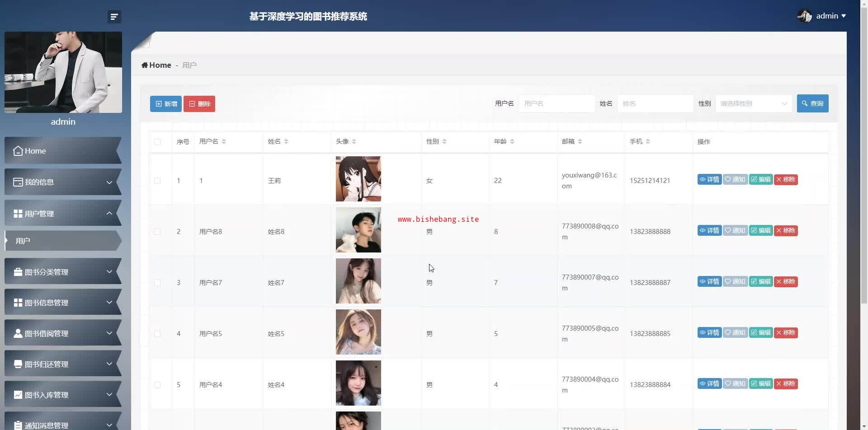Send 通知 to 用户名4
This screenshot has width=868, height=430.
pyautogui.click(x=735, y=384)
